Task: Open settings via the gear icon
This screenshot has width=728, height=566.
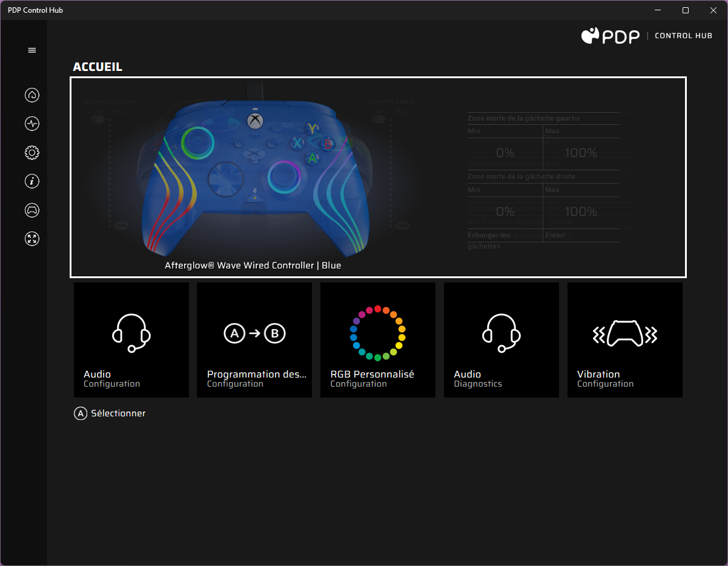Action: (x=32, y=153)
